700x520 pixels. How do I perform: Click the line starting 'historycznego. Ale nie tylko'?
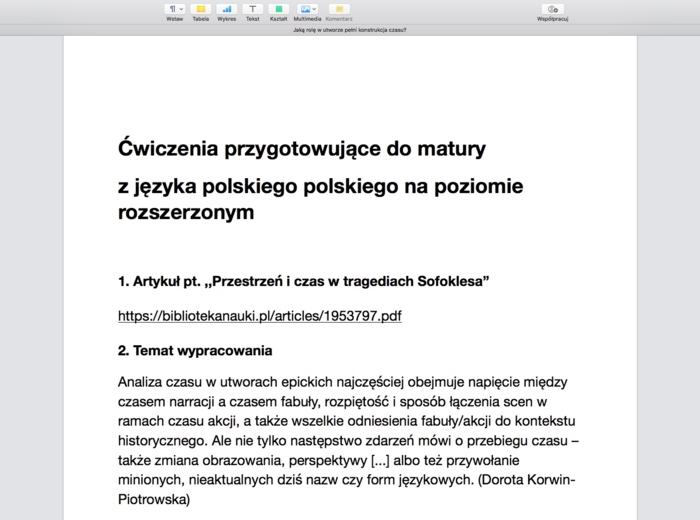click(x=349, y=441)
